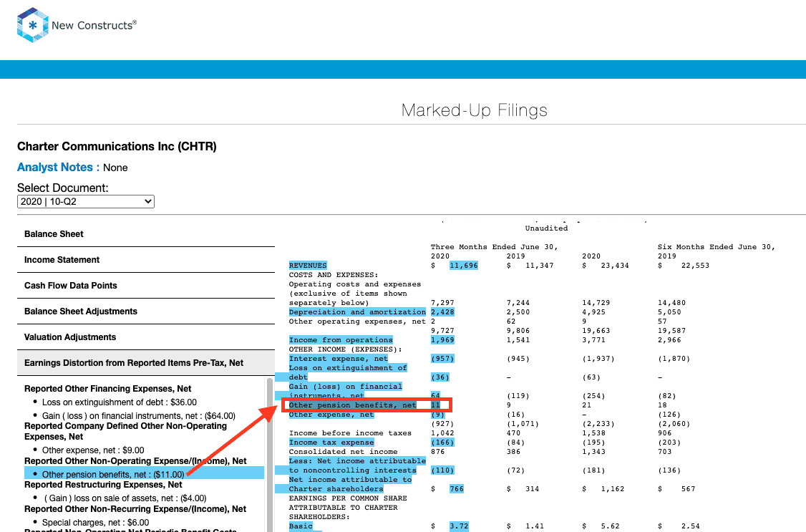Click the Three Months Ended June 30 header

click(x=494, y=247)
